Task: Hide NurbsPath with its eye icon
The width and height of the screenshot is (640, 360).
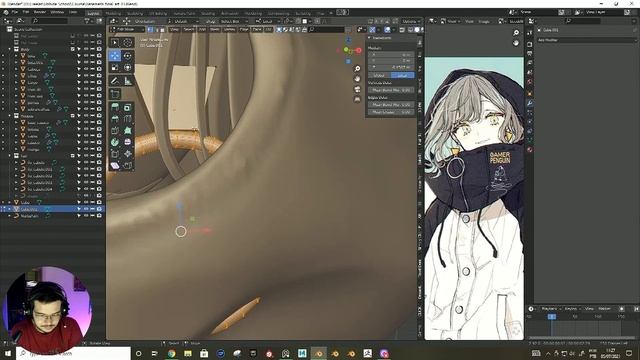Action: coord(86,216)
